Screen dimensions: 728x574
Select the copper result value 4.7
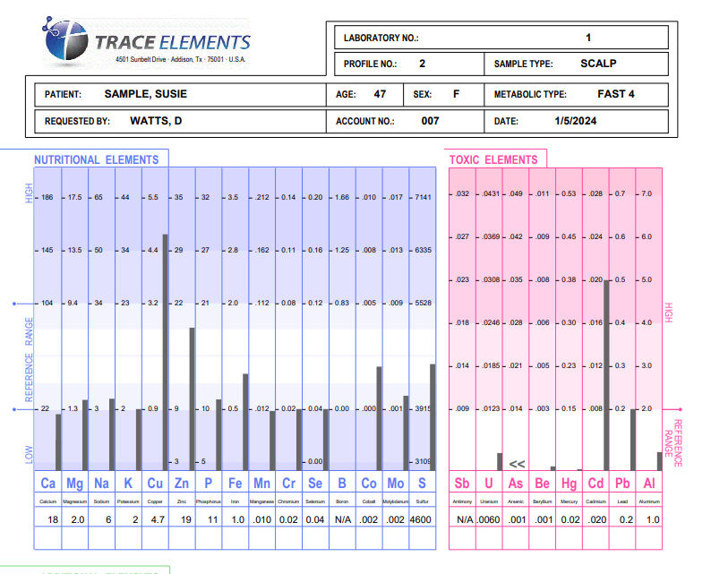158,519
